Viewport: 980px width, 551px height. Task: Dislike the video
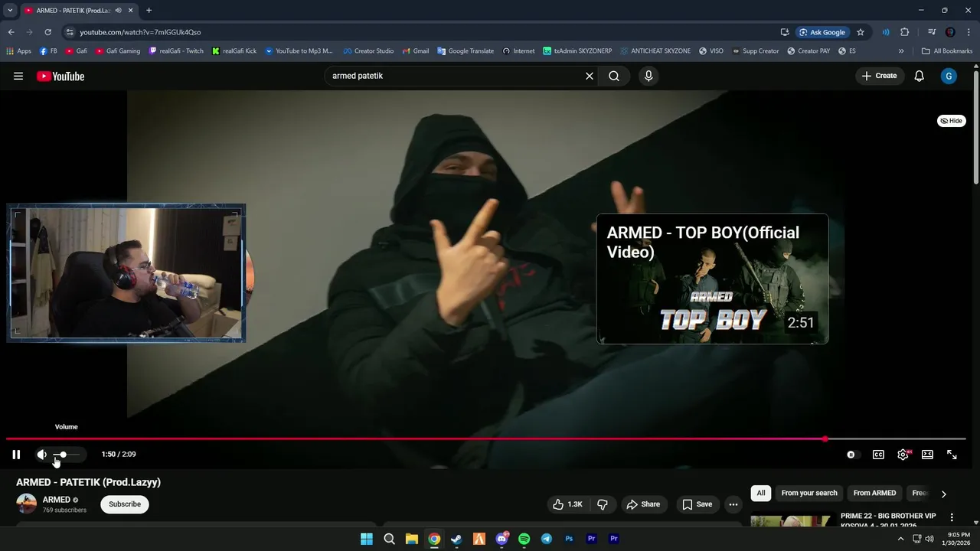click(x=603, y=504)
